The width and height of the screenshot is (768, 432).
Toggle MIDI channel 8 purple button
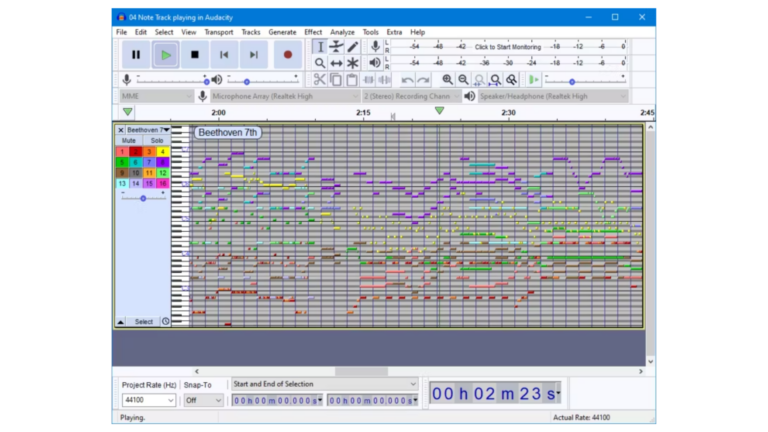pyautogui.click(x=163, y=162)
